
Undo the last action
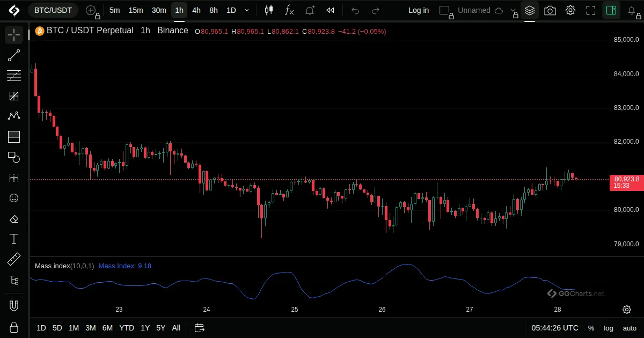[x=355, y=10]
